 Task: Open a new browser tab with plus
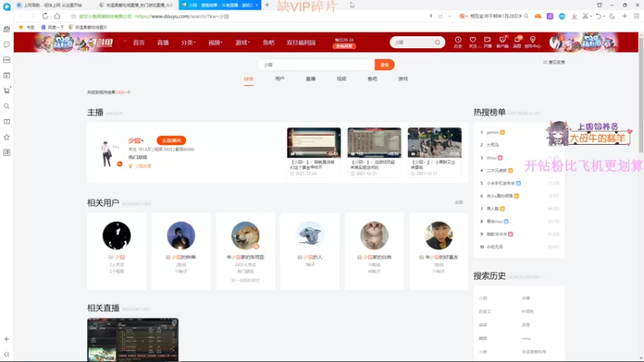267,5
